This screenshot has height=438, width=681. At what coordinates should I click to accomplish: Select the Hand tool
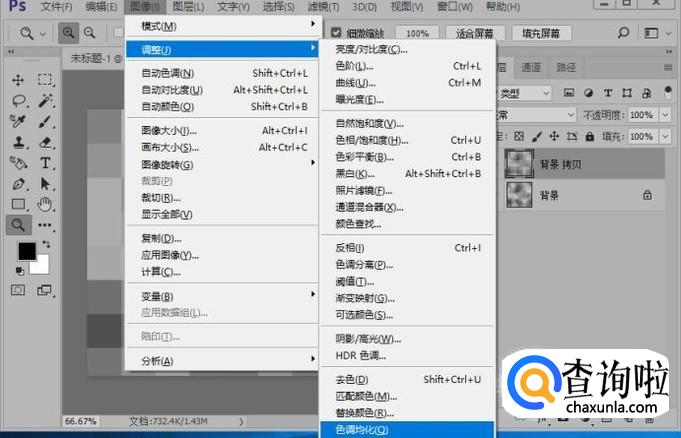click(45, 204)
